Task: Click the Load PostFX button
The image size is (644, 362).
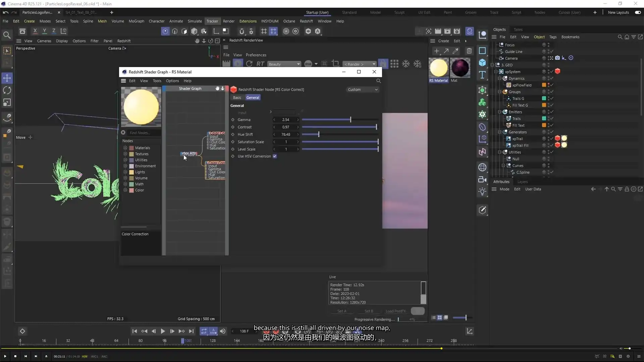Action: [x=395, y=311]
